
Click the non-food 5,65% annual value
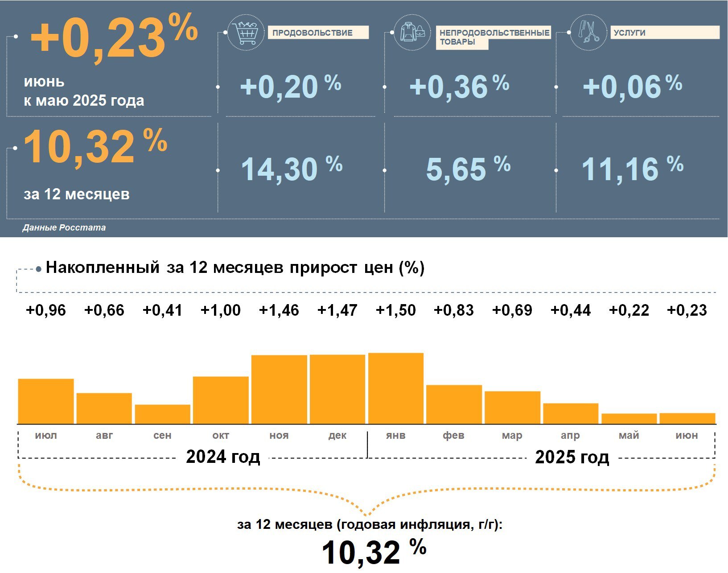[468, 169]
